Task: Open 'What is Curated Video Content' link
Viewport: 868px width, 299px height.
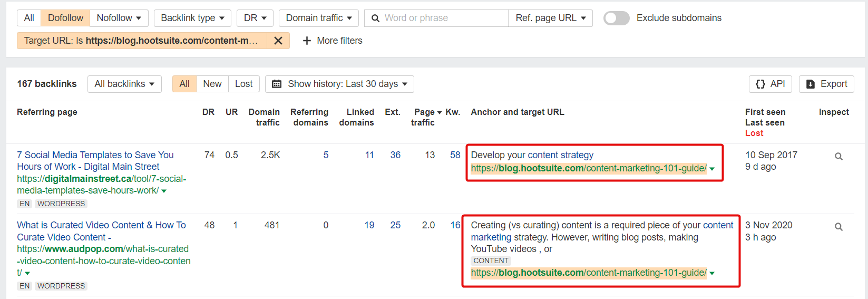Action: pos(101,231)
